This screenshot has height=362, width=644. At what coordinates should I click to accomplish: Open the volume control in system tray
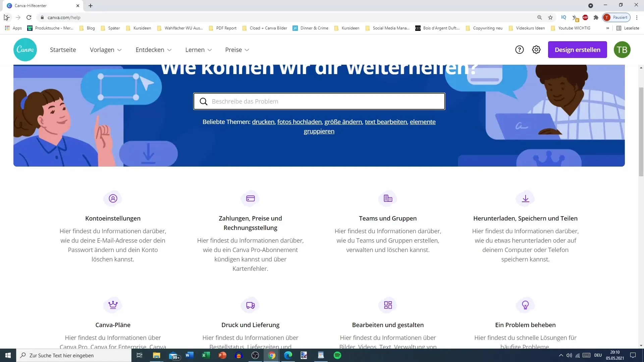coord(569,355)
